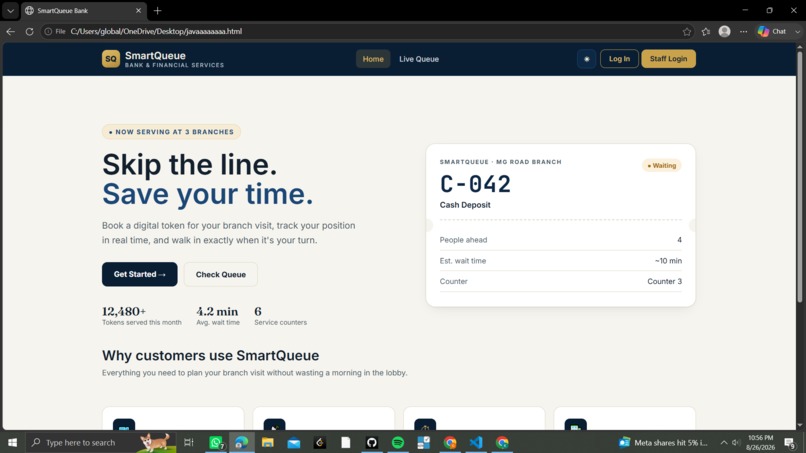Click the File info icon in address bar

[x=54, y=31]
